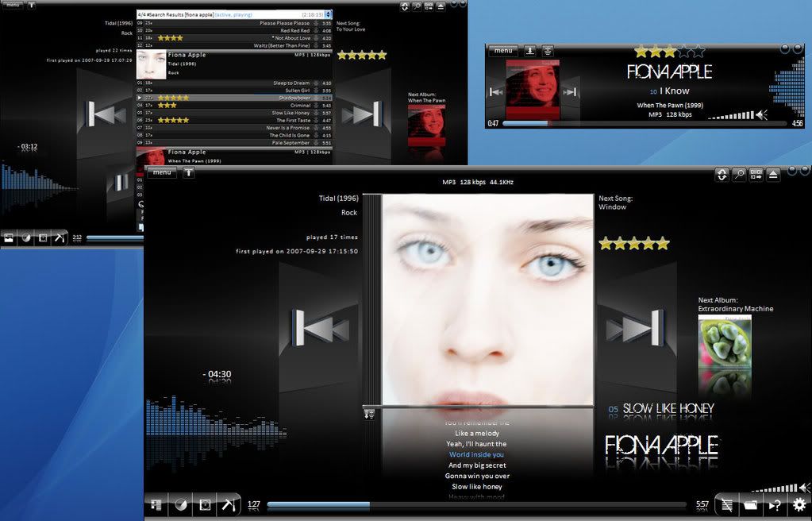Screen dimensions: 812x521
Task: Toggle mute with compact window speaker icon
Action: coord(761,115)
